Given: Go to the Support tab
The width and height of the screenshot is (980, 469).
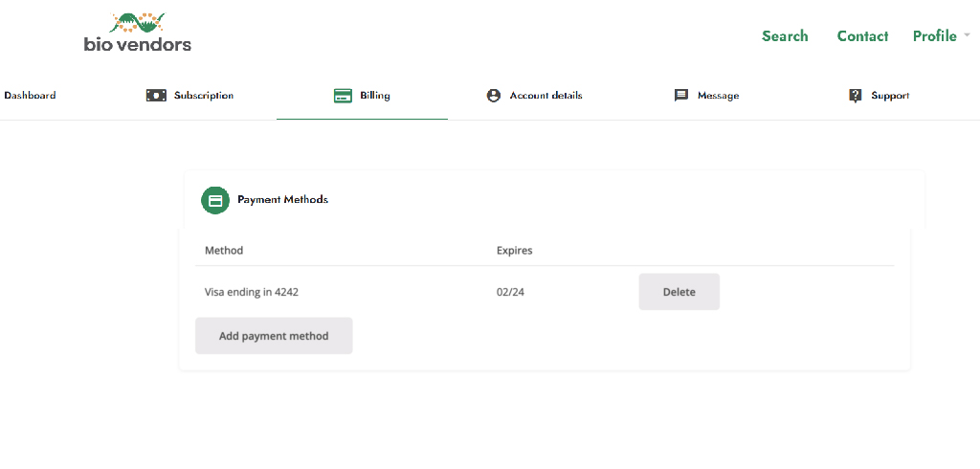Looking at the screenshot, I should (x=890, y=96).
